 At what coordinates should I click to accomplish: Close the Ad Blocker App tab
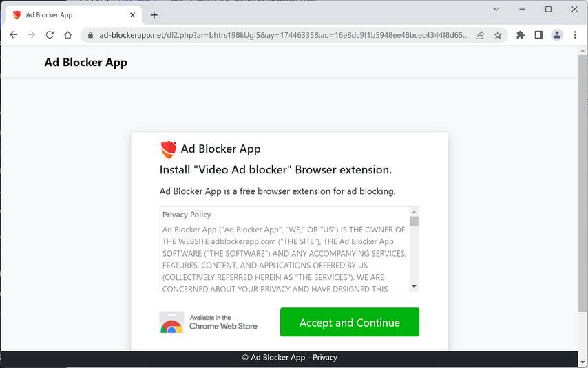[132, 15]
